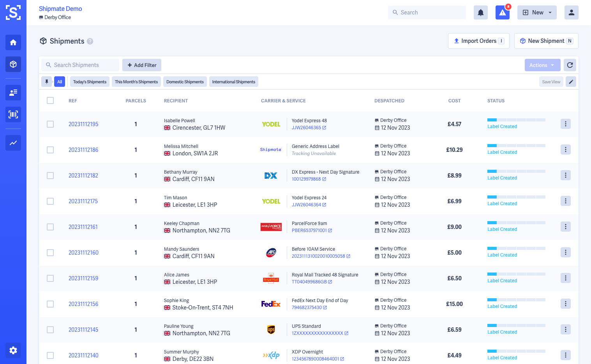Click the Shipmate logo icon

click(13, 12)
